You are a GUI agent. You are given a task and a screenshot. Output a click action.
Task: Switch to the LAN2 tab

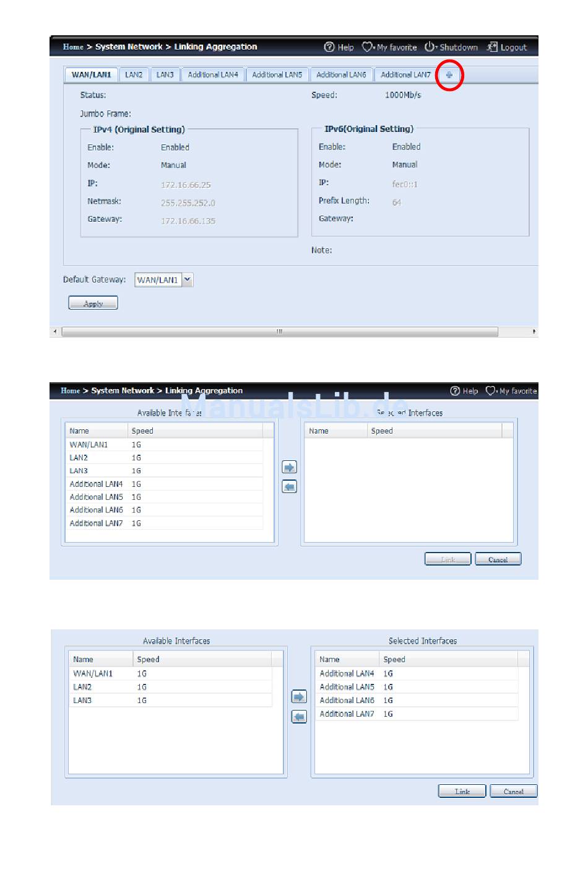click(x=134, y=75)
